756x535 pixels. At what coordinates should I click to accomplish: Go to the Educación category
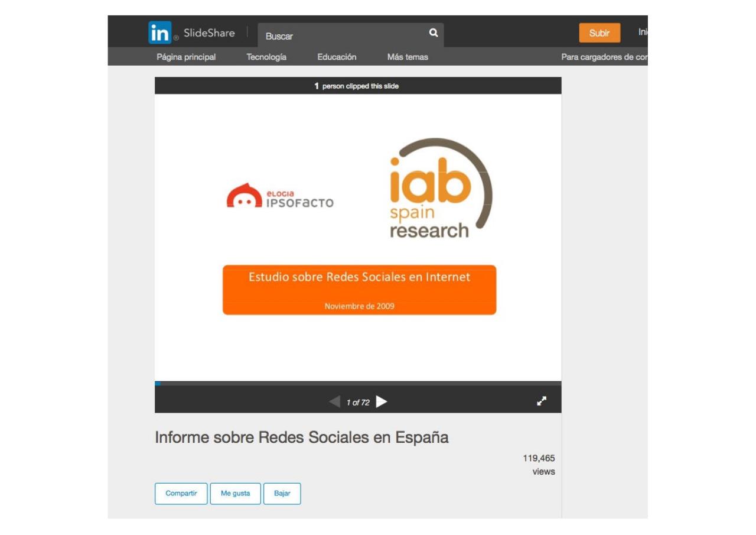point(337,57)
